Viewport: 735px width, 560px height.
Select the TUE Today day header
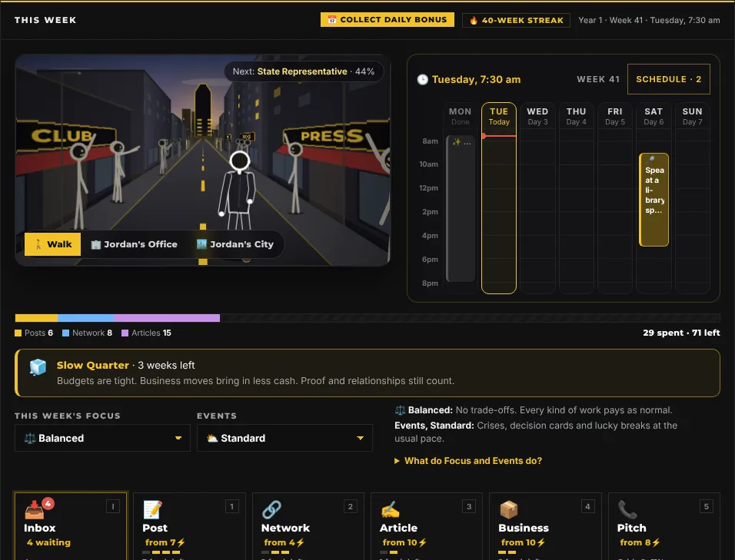click(x=499, y=116)
